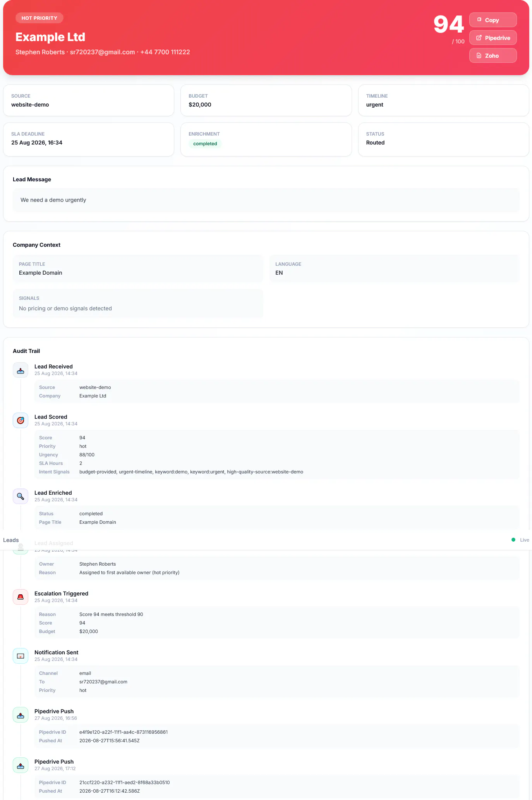Click 'Score 94 meets threshold 90' reason
Viewport: 532px width, 800px height.
pyautogui.click(x=111, y=614)
